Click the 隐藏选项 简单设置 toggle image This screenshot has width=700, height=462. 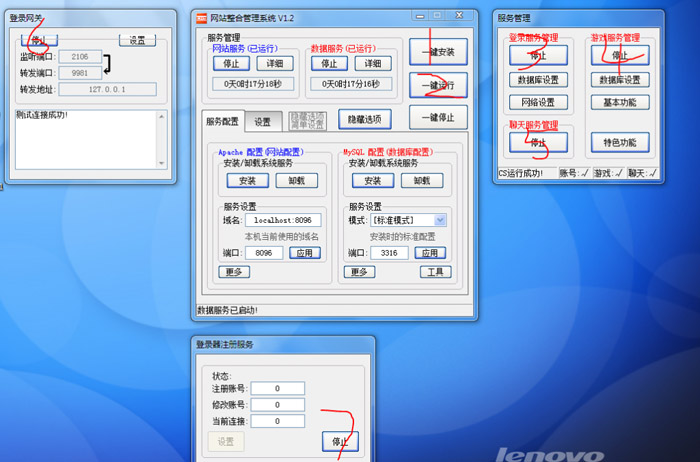(x=307, y=121)
